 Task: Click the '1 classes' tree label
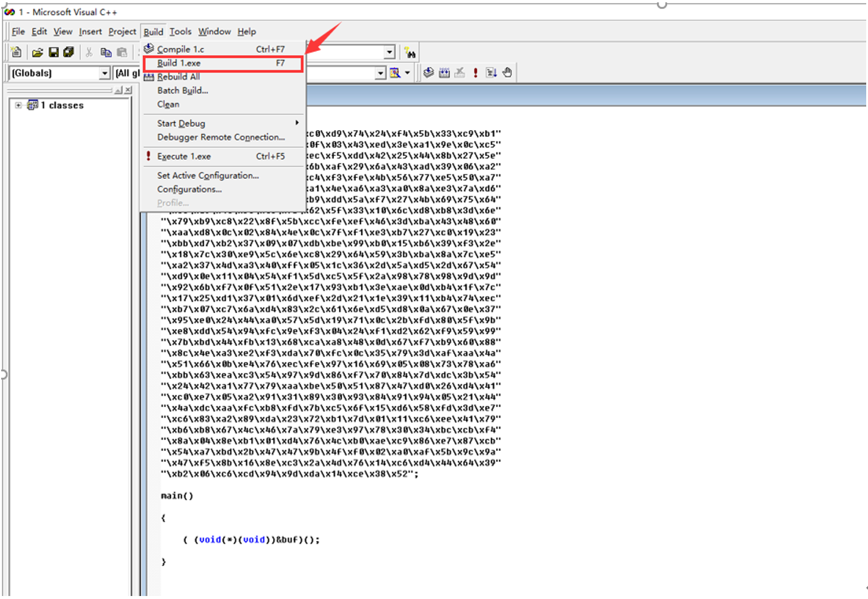[x=62, y=106]
